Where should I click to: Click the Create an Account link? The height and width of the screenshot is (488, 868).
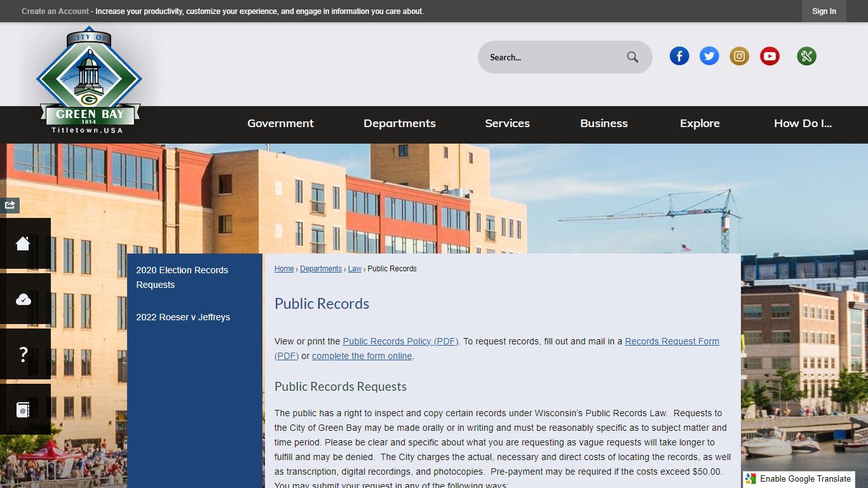(55, 11)
